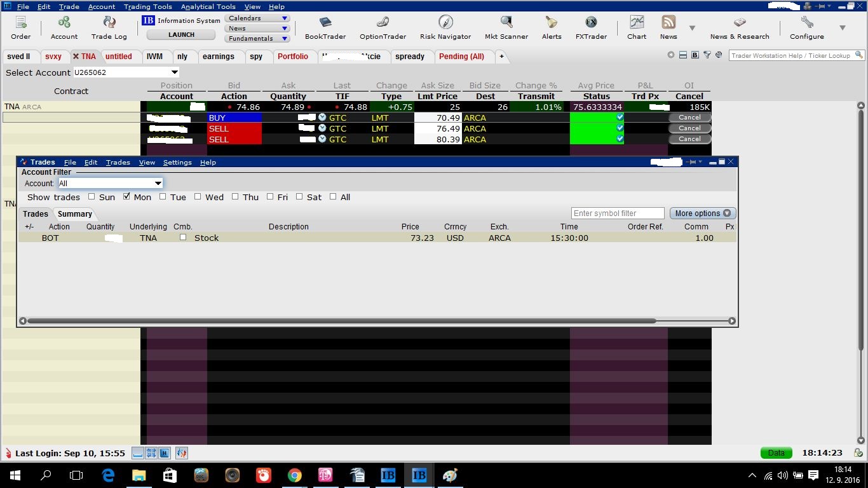
Task: Toggle the Tue trades checkbox
Action: 163,197
